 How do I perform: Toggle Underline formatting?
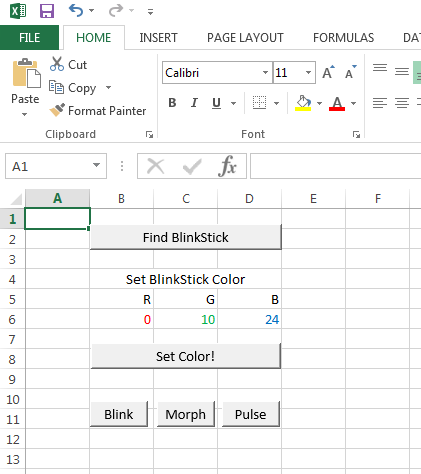coord(216,103)
